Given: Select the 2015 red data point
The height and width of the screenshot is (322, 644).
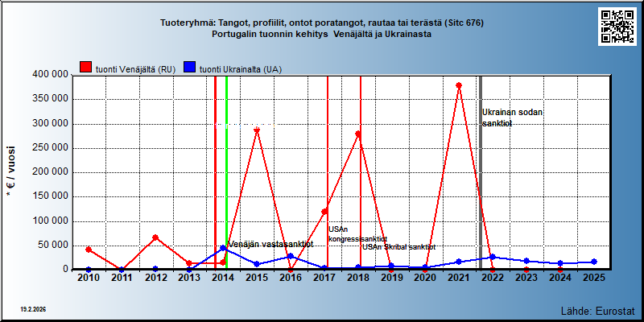Looking at the screenshot, I should 257,130.
